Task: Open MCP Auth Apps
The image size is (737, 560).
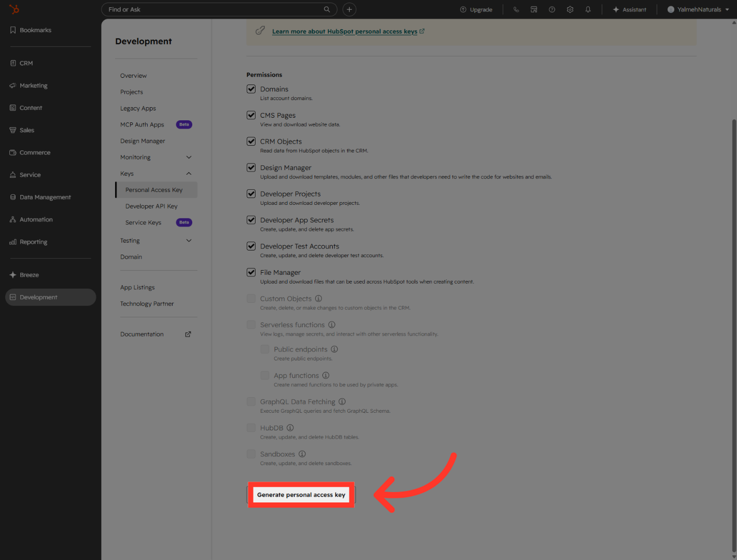Action: coord(142,124)
